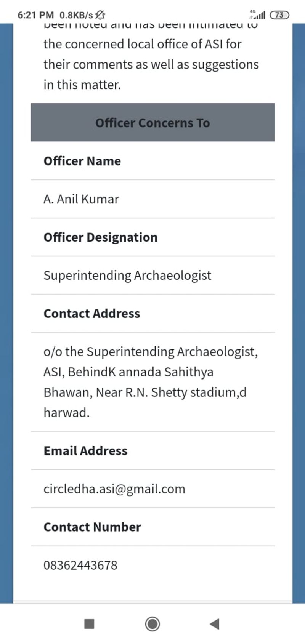
Task: Select the officer name A. Anil Kumar
Action: coord(81,199)
